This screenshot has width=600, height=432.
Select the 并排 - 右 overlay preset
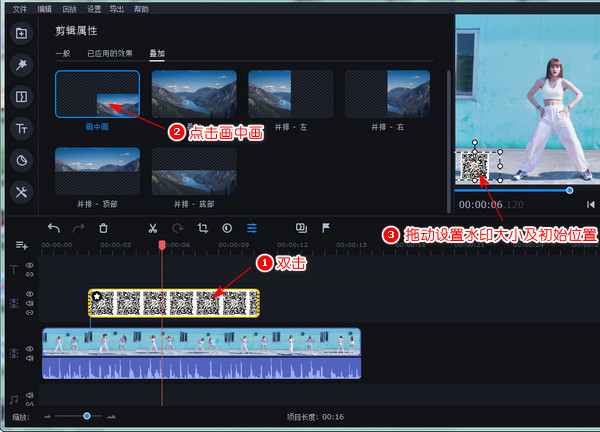point(387,94)
